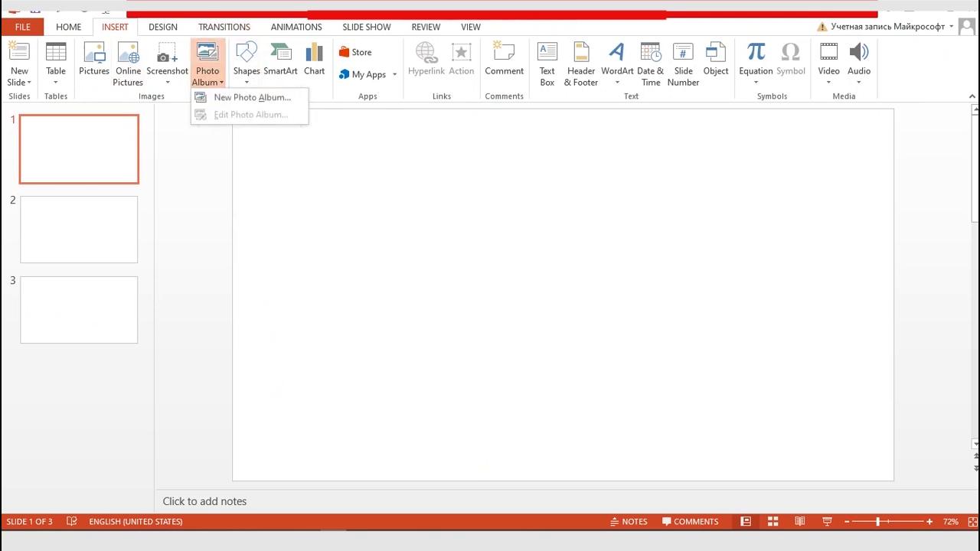The width and height of the screenshot is (980, 551).
Task: Start the Slide Show from status bar
Action: click(827, 521)
